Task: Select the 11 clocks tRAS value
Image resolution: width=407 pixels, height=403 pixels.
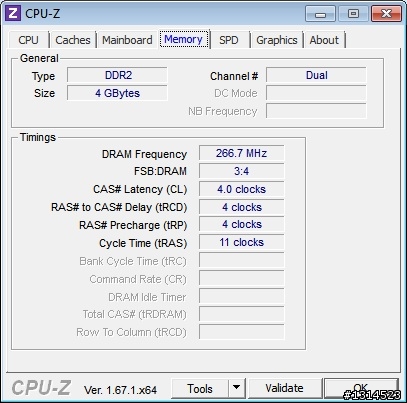Action: pyautogui.click(x=242, y=242)
